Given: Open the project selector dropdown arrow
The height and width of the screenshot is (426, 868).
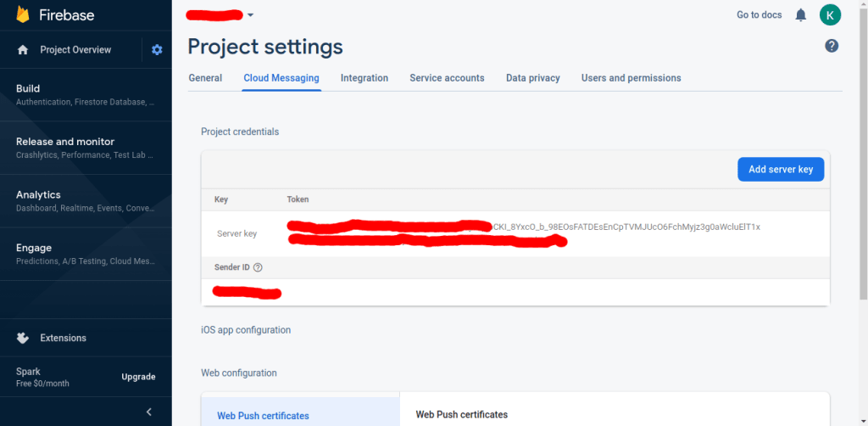Looking at the screenshot, I should point(250,15).
